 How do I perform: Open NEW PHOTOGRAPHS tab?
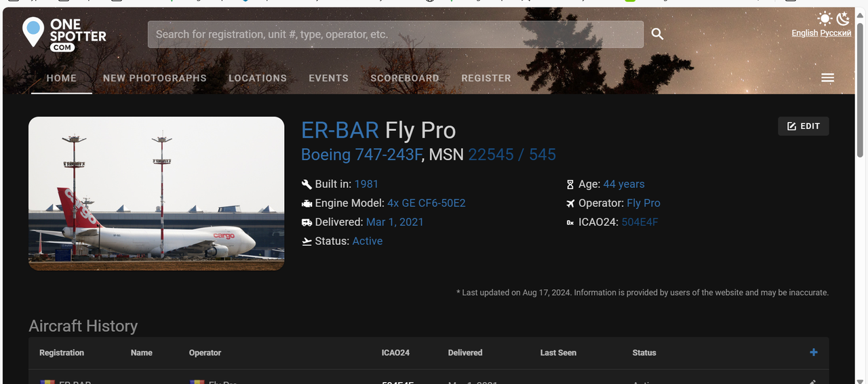(155, 78)
